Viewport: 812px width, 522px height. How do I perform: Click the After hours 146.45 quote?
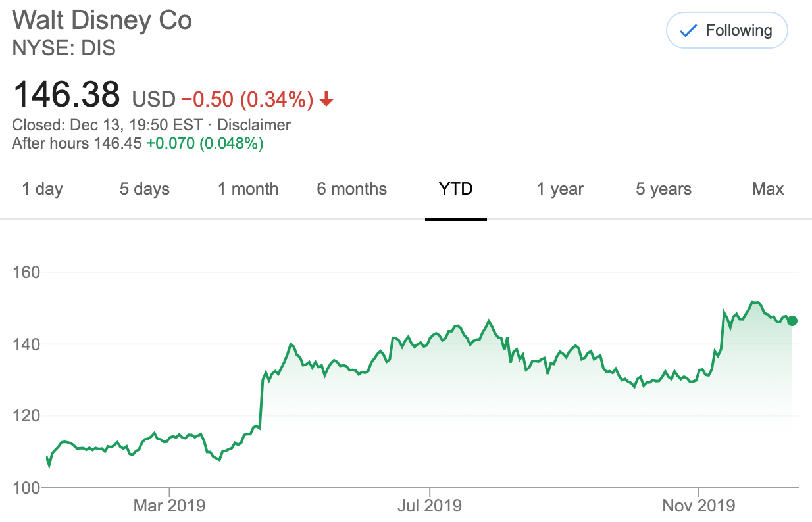click(x=77, y=143)
